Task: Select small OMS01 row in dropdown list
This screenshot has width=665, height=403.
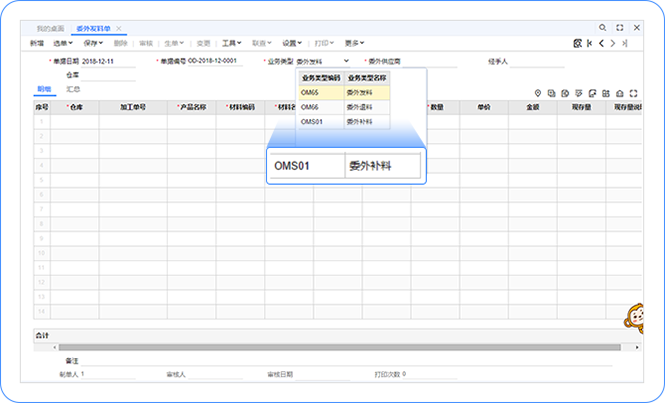Action: click(344, 121)
